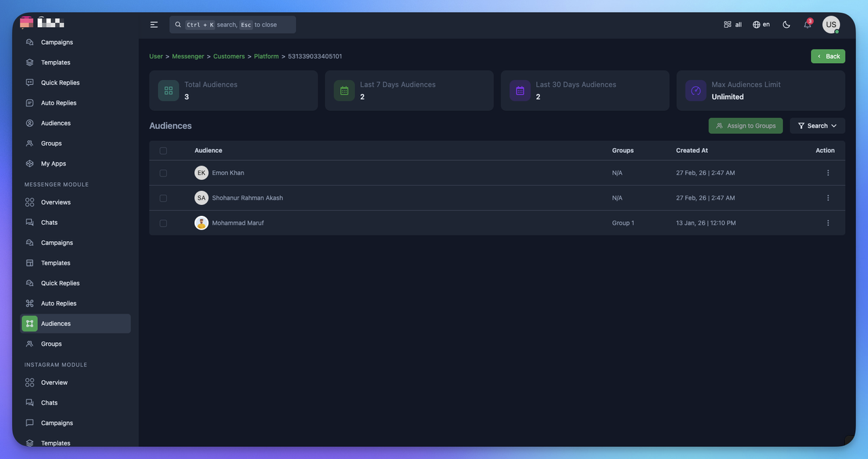Viewport: 868px width, 459px height.
Task: Toggle dark mode moon icon
Action: pos(786,24)
